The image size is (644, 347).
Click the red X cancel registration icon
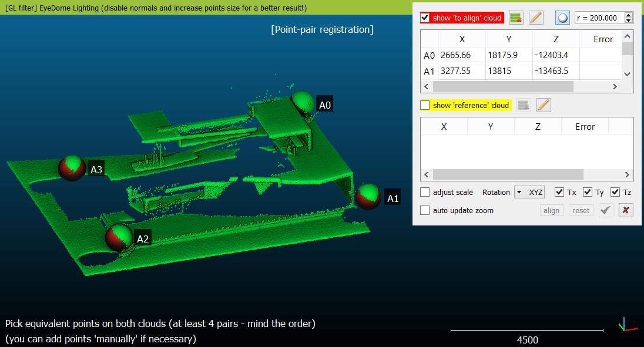626,210
